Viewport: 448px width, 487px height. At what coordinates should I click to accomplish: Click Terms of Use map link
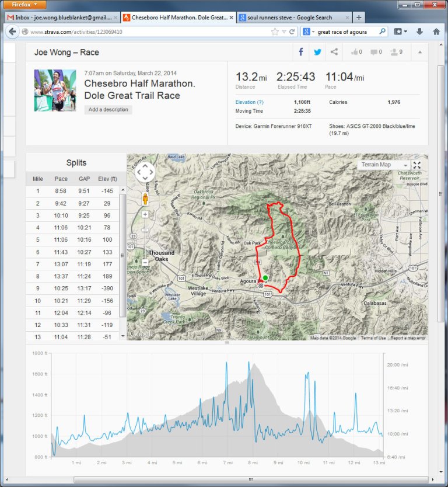click(373, 338)
